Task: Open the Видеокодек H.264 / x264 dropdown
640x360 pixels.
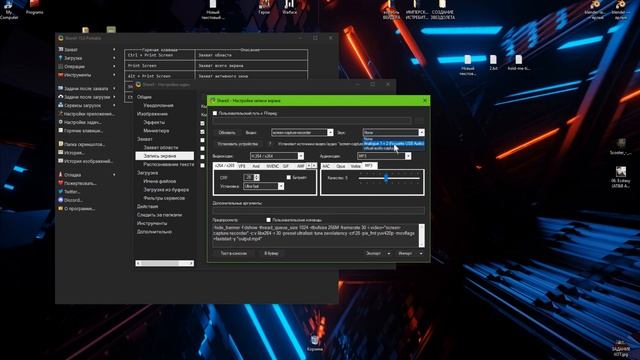Action: point(277,156)
